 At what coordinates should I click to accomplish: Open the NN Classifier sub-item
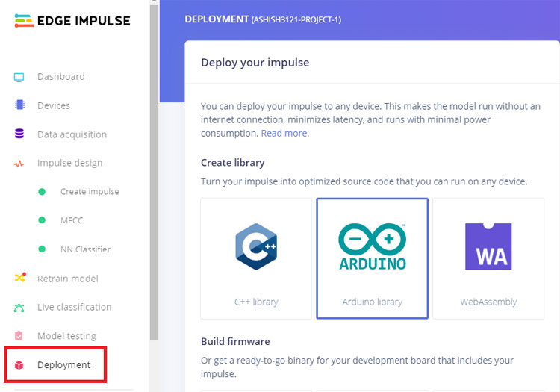pyautogui.click(x=85, y=249)
